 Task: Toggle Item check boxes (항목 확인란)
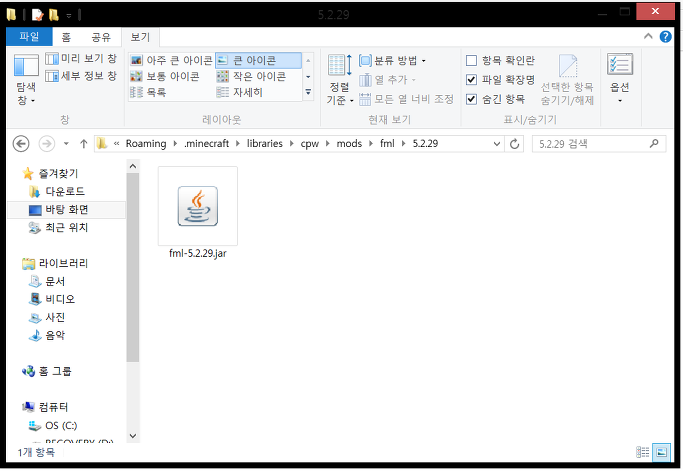500,60
